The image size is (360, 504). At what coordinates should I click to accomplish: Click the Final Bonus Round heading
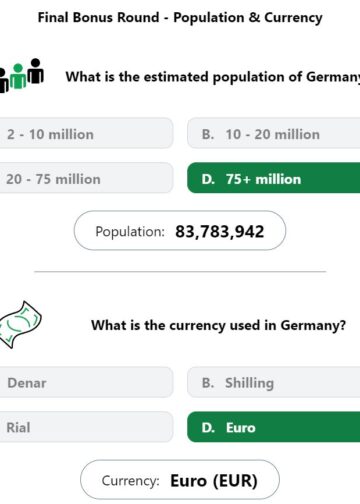pos(180,17)
